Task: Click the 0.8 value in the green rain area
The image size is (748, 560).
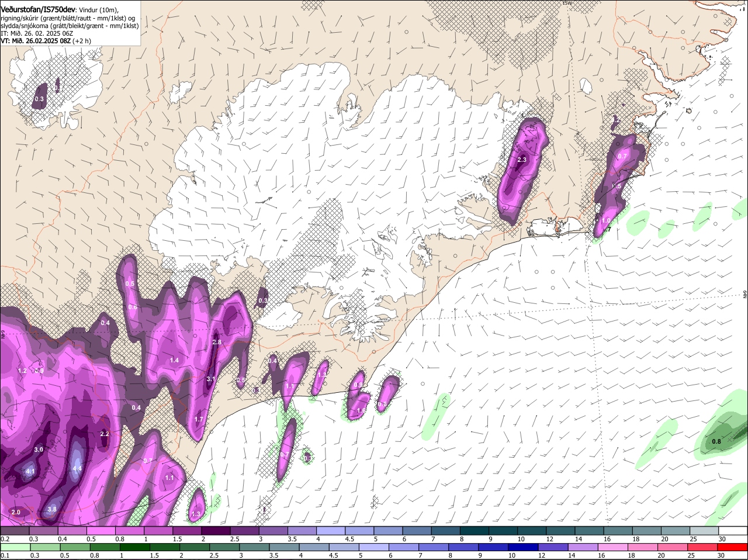Action: click(716, 441)
